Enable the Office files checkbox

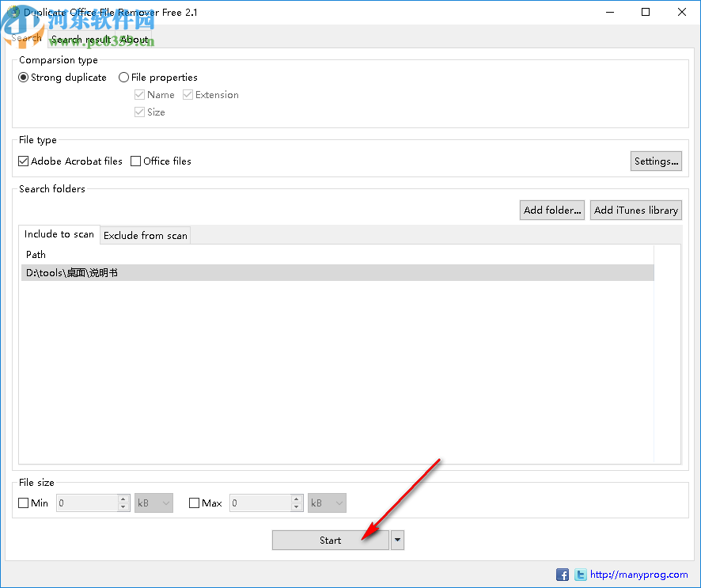[x=135, y=161]
